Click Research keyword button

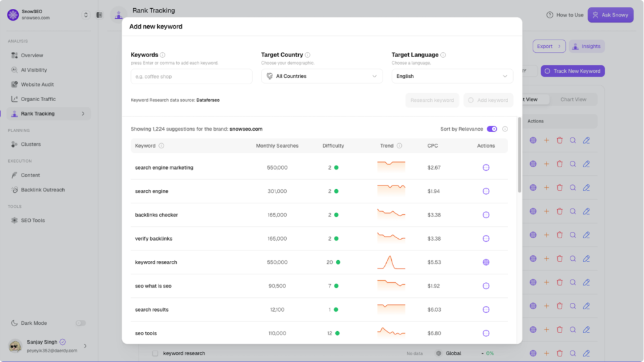pyautogui.click(x=432, y=100)
